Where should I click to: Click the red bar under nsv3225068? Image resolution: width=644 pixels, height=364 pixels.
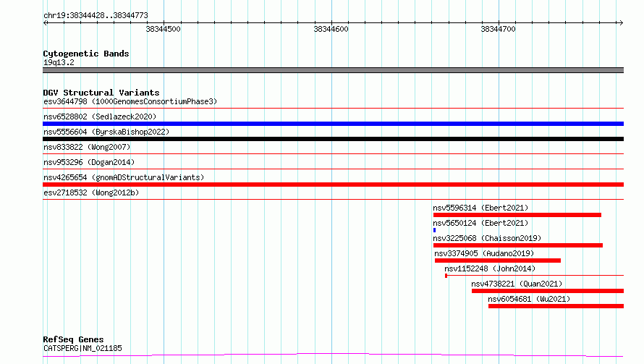point(518,245)
